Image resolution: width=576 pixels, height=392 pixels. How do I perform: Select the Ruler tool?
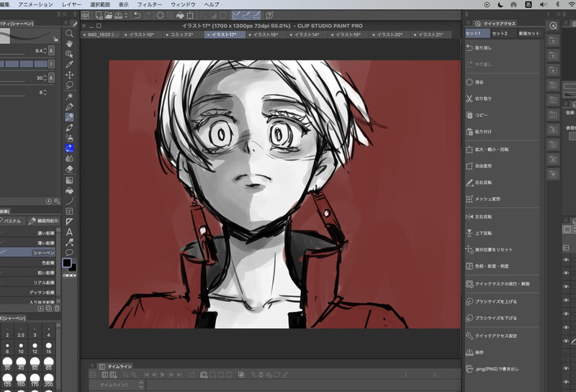pyautogui.click(x=69, y=222)
